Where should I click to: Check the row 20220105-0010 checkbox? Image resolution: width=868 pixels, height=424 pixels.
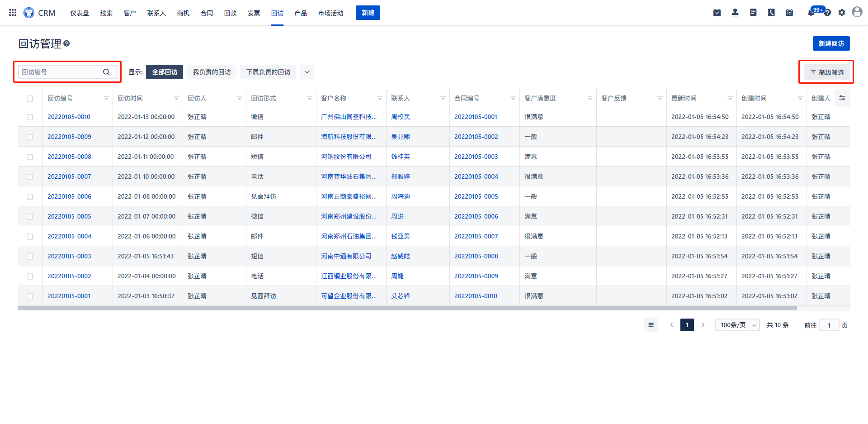[x=30, y=117]
